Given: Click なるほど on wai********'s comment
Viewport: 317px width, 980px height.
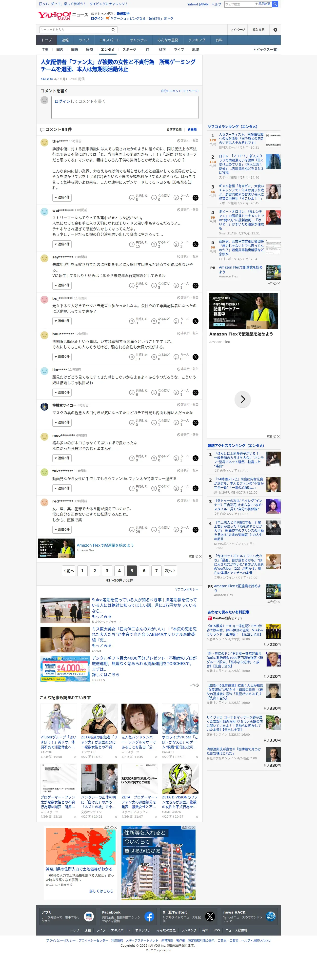Looking at the screenshot, I should 161,244.
